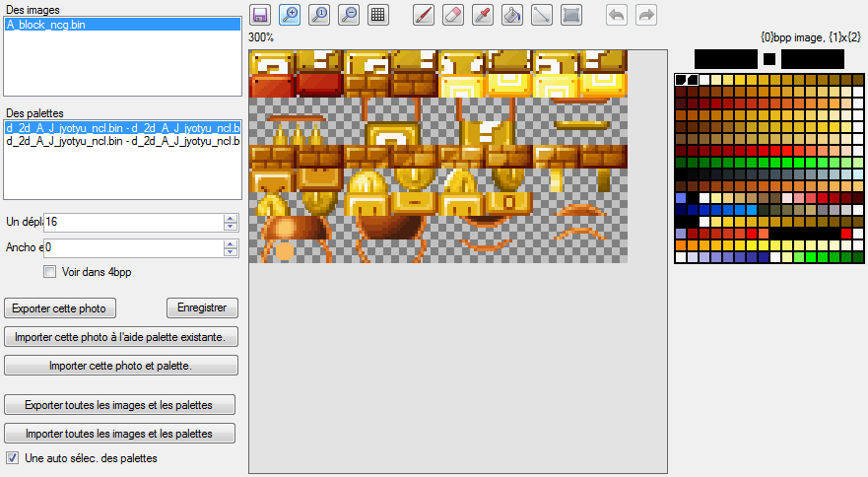This screenshot has height=477, width=868.
Task: Click the 'Des palettes' section label
Action: (x=34, y=113)
